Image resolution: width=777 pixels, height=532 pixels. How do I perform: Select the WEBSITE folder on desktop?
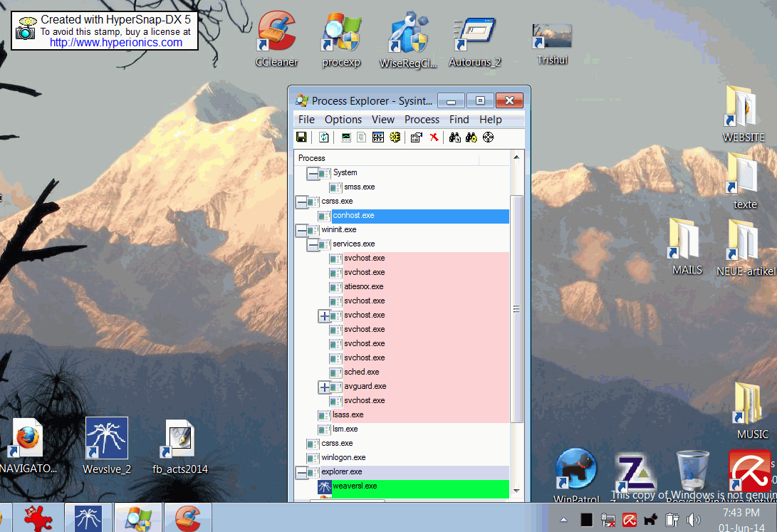744,113
